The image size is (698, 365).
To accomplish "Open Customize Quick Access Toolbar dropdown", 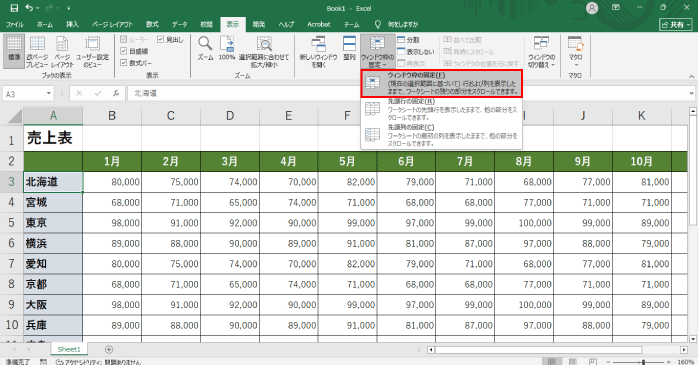I will pyautogui.click(x=68, y=8).
